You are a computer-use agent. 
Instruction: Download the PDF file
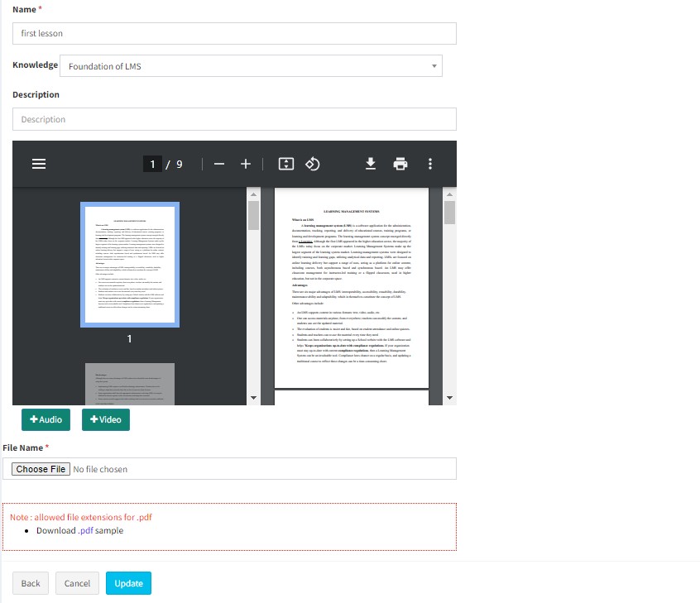click(371, 164)
